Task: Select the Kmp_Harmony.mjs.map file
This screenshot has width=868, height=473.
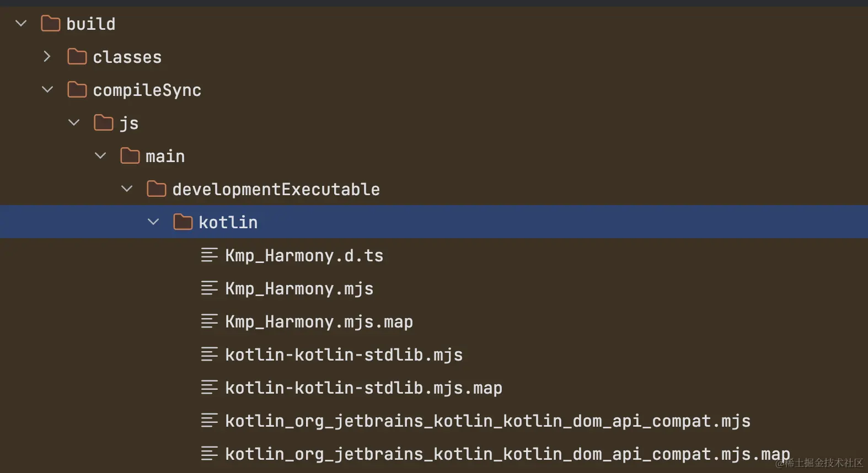Action: 319,322
